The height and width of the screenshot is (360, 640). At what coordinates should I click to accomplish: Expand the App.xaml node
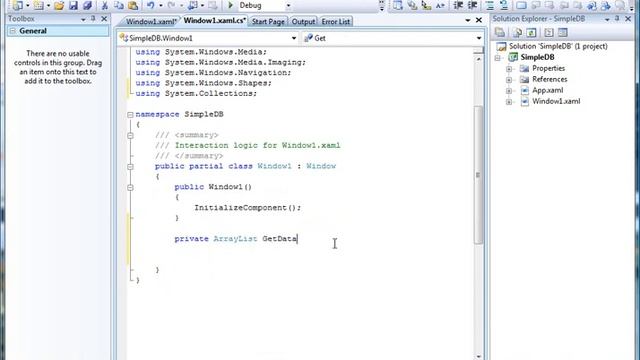[509, 91]
